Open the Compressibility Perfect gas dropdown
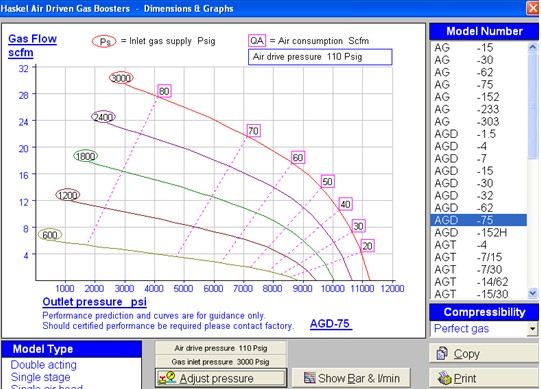The width and height of the screenshot is (541, 389). point(533,329)
